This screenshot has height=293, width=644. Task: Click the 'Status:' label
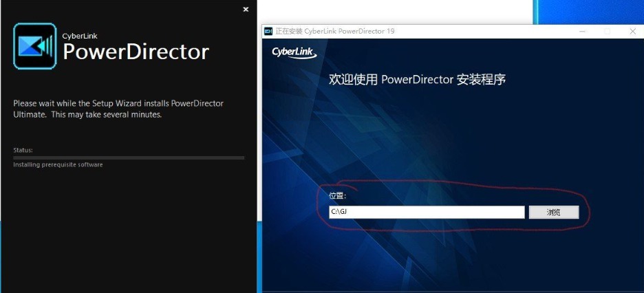click(x=23, y=150)
